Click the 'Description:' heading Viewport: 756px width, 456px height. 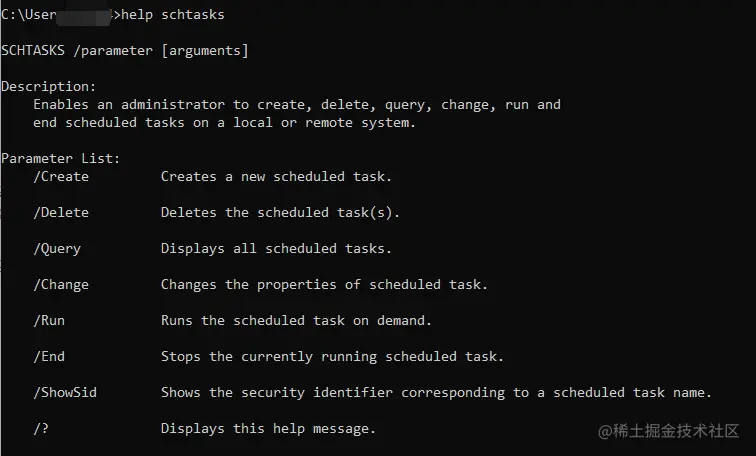tap(49, 87)
